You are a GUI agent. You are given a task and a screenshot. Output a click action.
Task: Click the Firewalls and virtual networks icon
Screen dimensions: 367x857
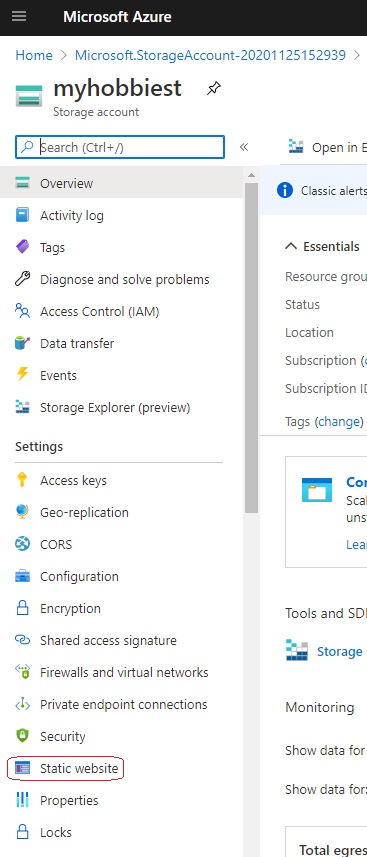[22, 672]
